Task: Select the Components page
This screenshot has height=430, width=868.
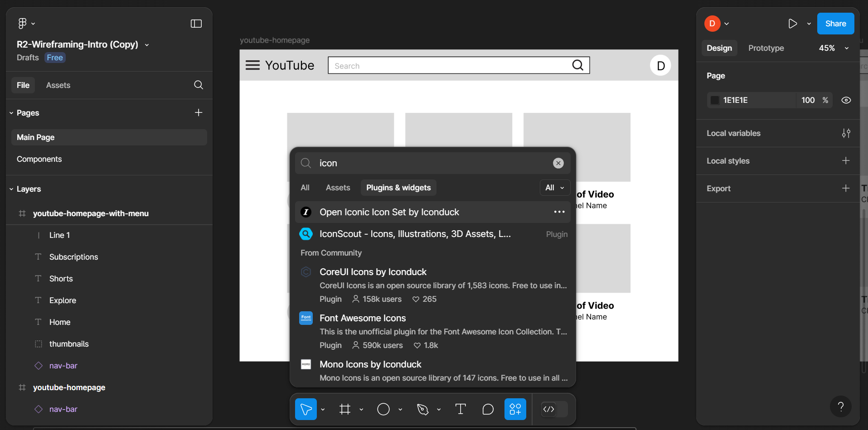Action: 109,159
